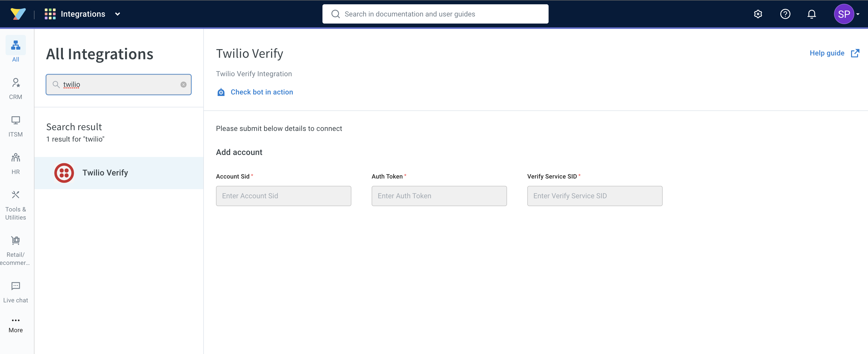Open the Help guide link

827,53
